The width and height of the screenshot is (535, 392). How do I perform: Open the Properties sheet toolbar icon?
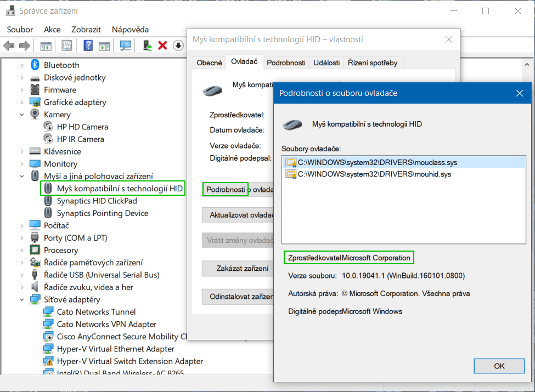pos(67,46)
